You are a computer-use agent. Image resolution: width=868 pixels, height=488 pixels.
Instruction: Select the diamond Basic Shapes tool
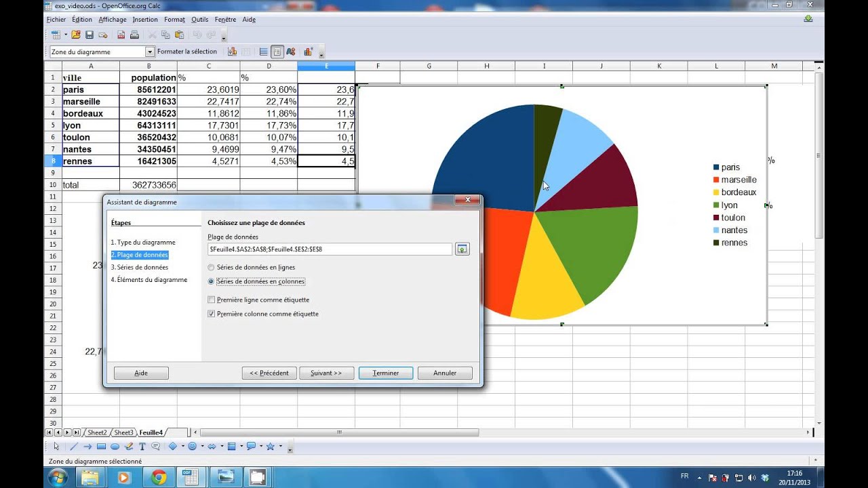173,446
